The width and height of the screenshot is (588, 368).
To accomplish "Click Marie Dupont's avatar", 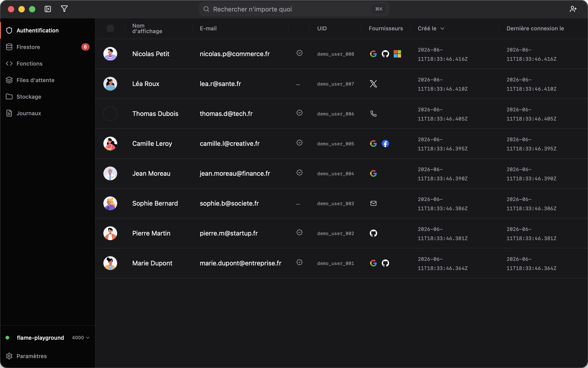I will (110, 263).
